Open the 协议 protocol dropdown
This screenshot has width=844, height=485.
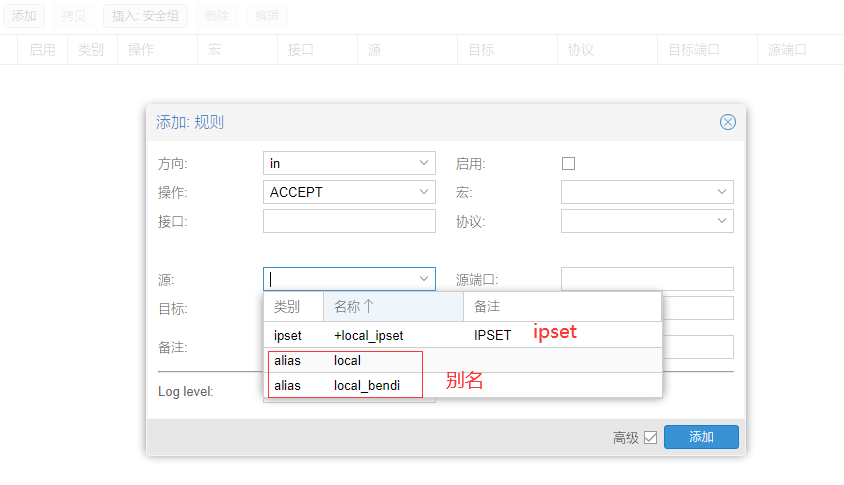722,221
